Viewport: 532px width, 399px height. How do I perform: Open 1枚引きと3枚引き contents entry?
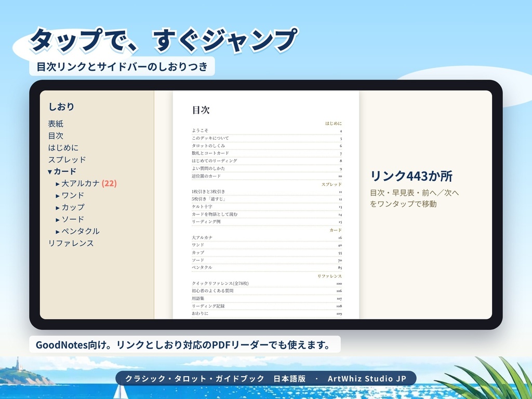(267, 192)
